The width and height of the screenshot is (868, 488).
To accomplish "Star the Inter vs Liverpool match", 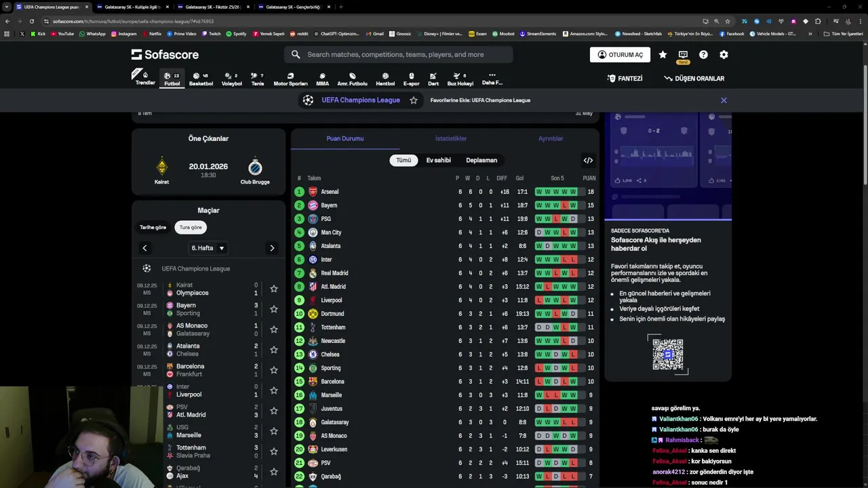I will 274,390.
